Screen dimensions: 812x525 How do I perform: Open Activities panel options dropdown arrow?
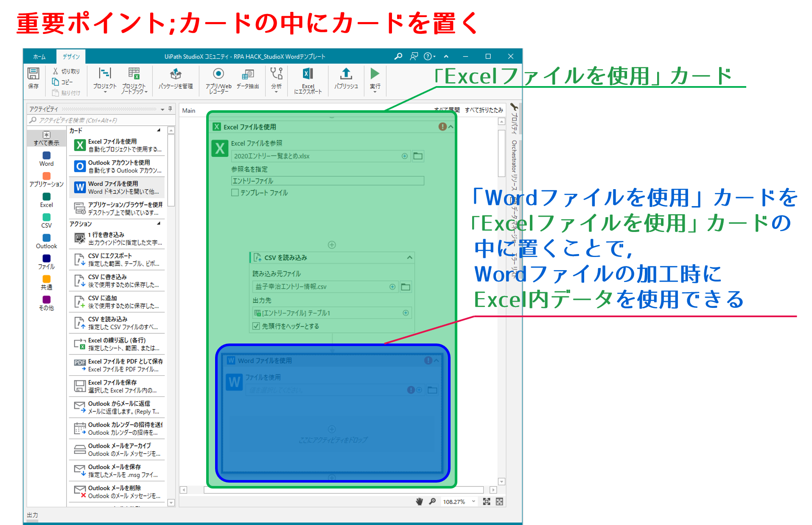point(162,109)
